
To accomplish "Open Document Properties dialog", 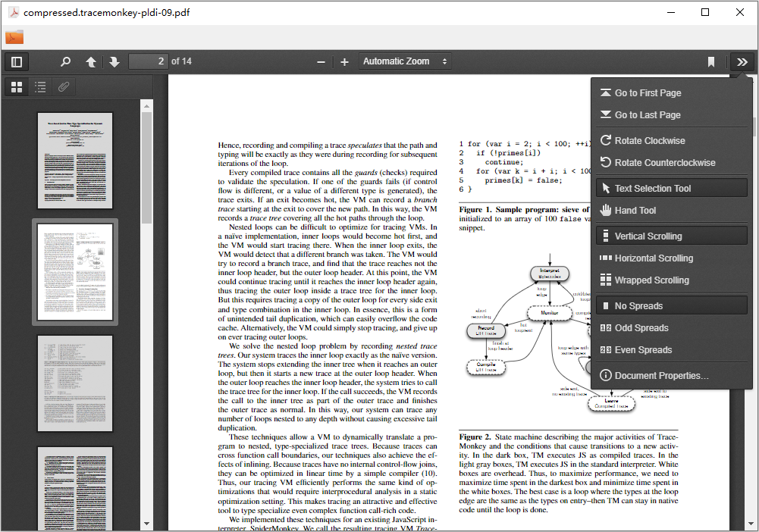I will [672, 376].
